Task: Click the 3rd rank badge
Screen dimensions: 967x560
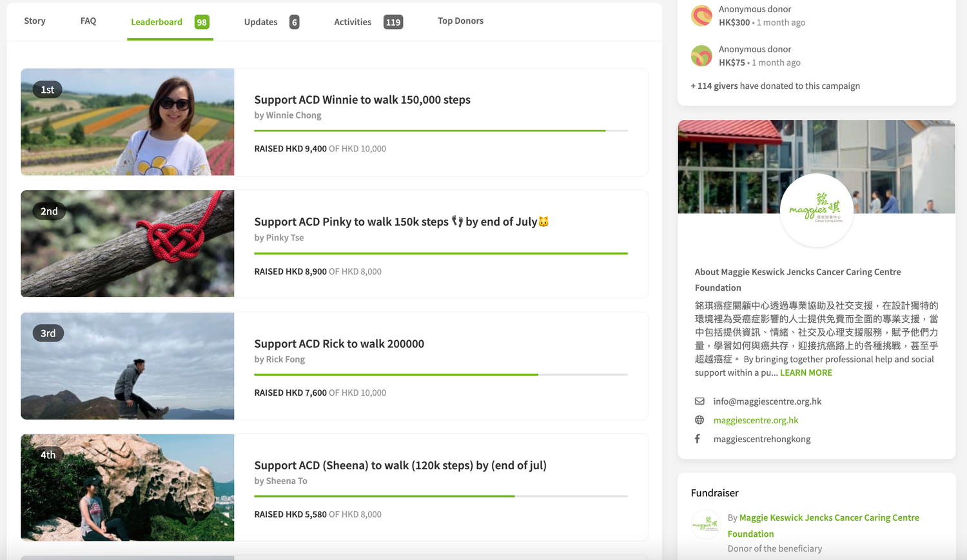Action: click(48, 333)
